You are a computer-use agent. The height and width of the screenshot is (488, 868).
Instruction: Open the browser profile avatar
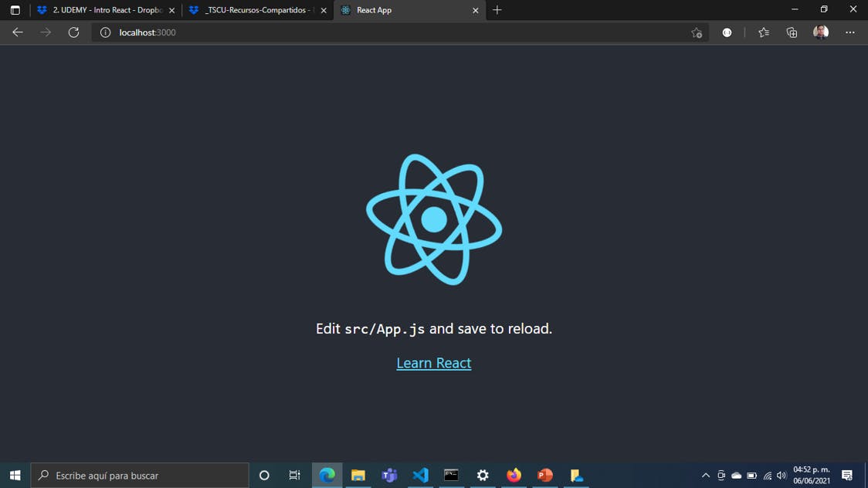[821, 32]
